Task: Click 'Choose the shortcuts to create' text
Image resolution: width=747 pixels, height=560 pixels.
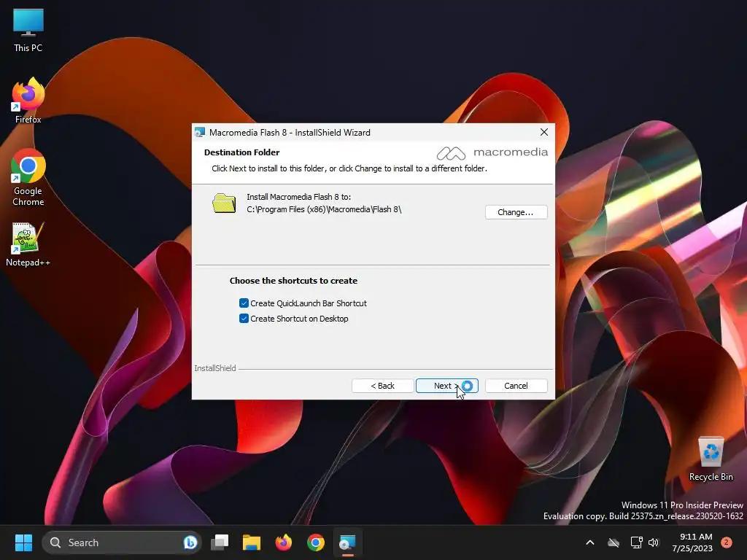Action: pyautogui.click(x=293, y=281)
